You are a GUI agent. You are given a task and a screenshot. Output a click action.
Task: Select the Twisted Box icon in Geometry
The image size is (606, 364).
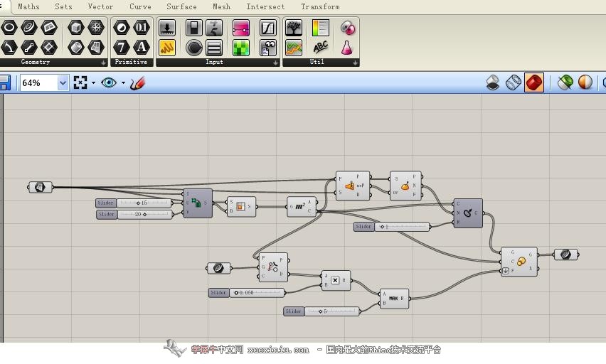(x=96, y=47)
